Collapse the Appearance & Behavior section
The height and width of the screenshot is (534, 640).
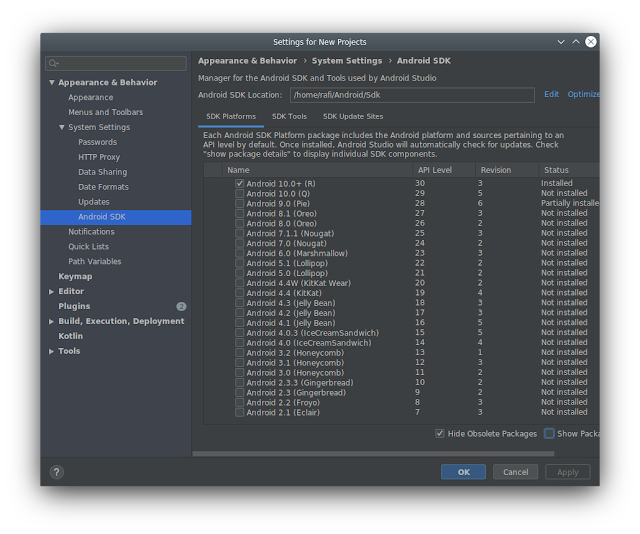tap(52, 82)
